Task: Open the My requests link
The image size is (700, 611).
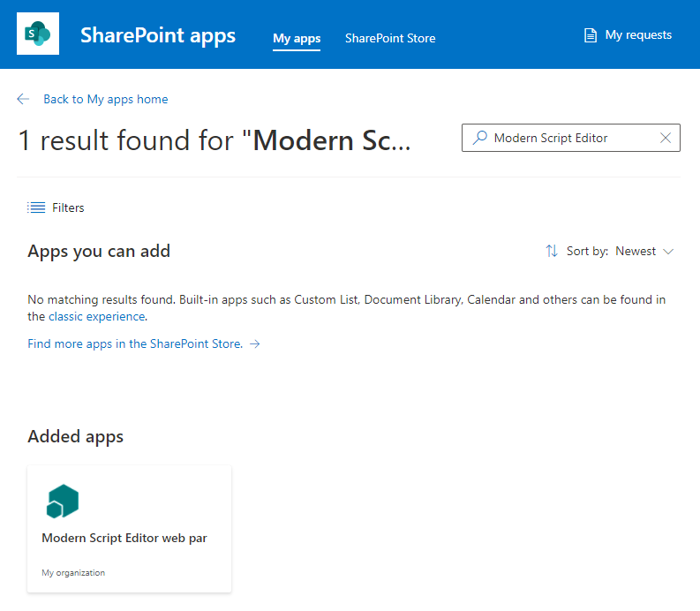Action: click(638, 35)
